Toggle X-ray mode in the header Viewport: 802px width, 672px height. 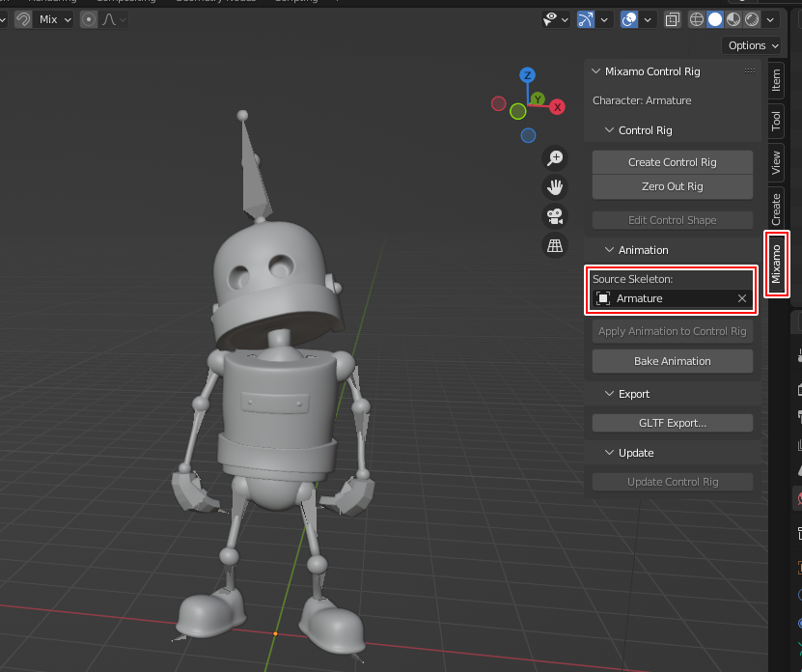point(672,19)
